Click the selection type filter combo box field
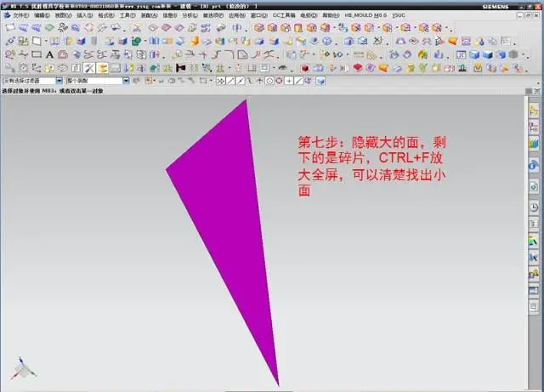 click(32, 81)
